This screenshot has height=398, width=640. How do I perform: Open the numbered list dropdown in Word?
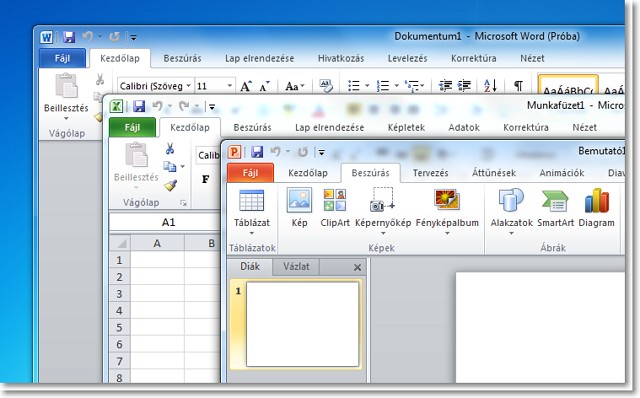tap(396, 86)
